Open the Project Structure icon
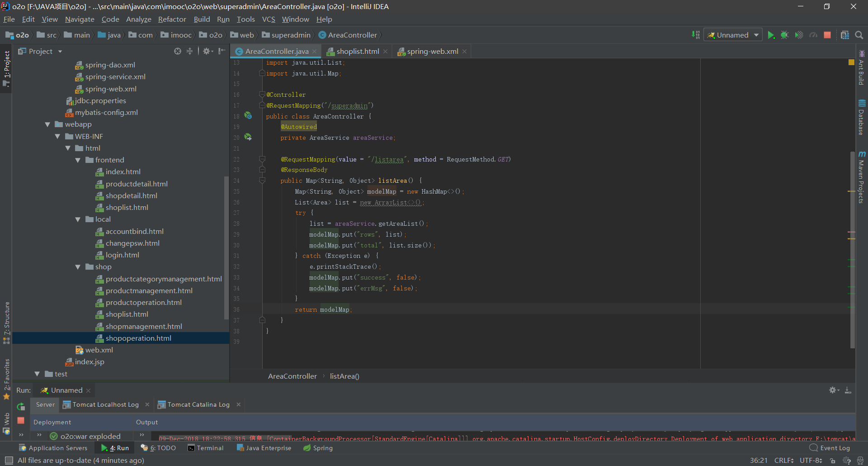The width and height of the screenshot is (868, 466). click(844, 35)
